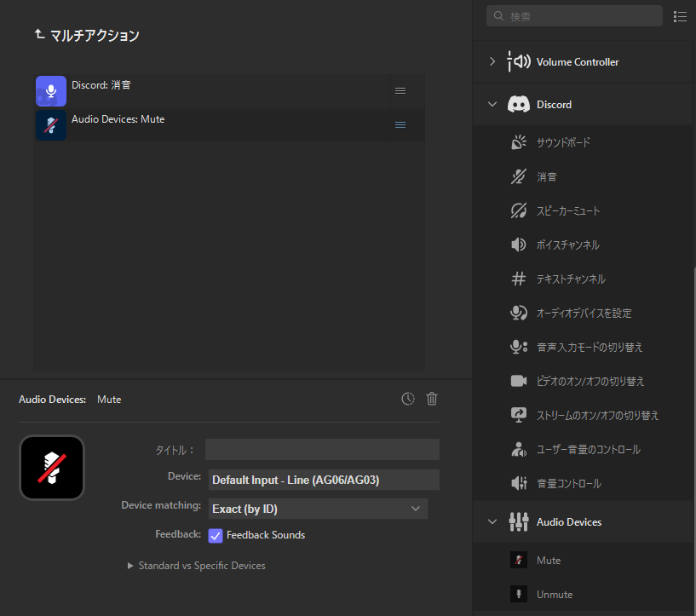Click the ビデオのオン/オフ camera icon
Viewport: 696px width, 616px height.
pos(518,381)
